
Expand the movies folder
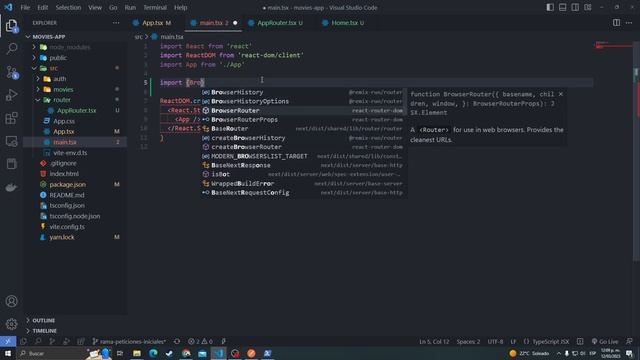tap(63, 89)
